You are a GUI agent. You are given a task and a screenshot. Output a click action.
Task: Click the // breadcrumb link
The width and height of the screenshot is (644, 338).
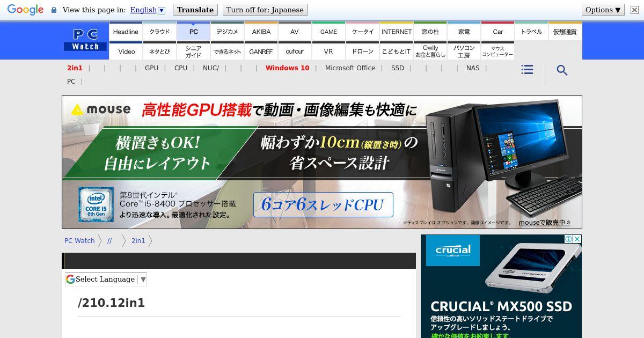pyautogui.click(x=109, y=241)
